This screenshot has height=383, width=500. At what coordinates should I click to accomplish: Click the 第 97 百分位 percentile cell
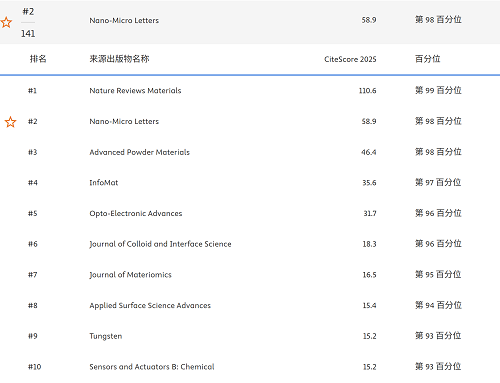[x=438, y=182]
